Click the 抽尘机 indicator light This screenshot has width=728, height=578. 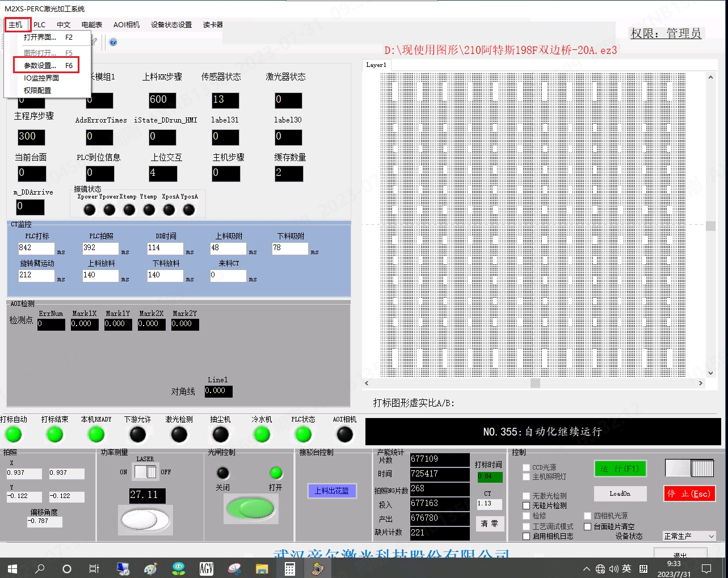[x=221, y=434]
